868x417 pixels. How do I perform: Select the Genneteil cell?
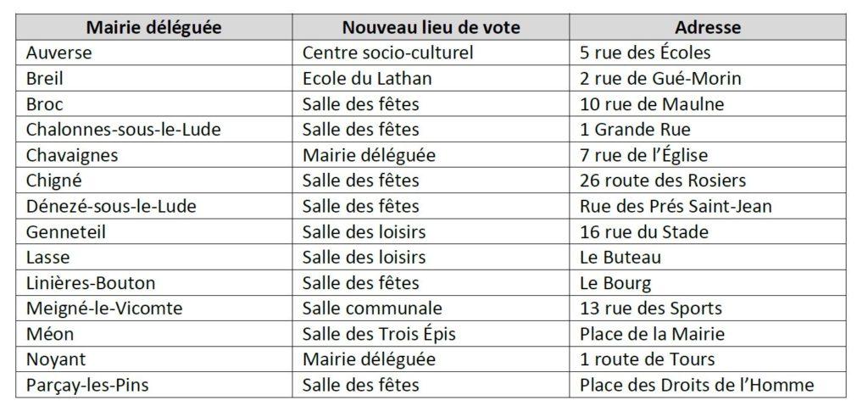click(154, 231)
